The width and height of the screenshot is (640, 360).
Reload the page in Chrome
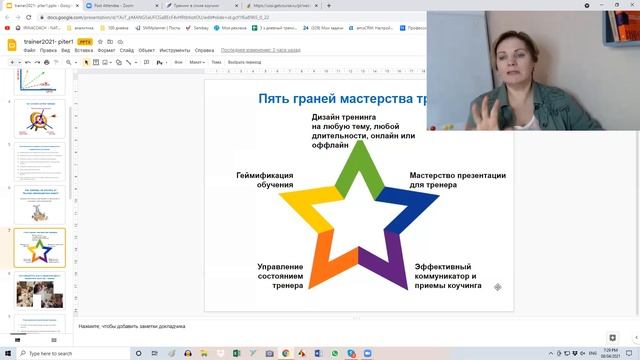pyautogui.click(x=29, y=18)
